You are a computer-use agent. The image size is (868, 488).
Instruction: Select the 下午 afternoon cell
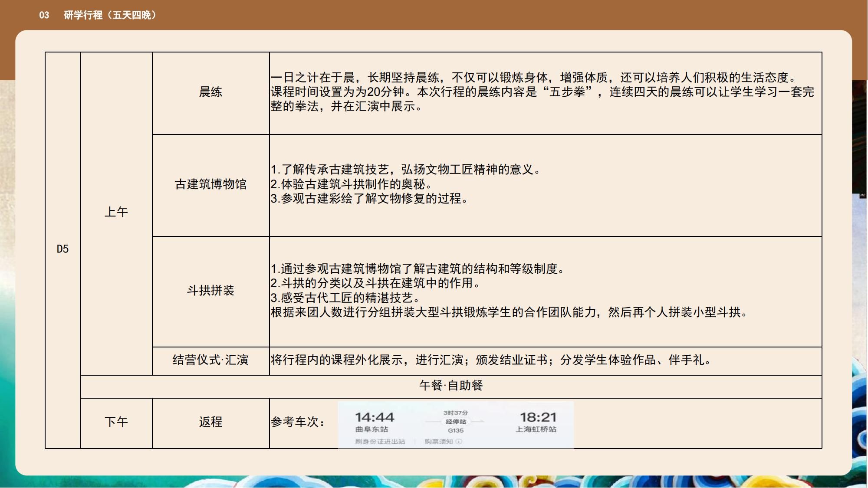click(x=116, y=422)
